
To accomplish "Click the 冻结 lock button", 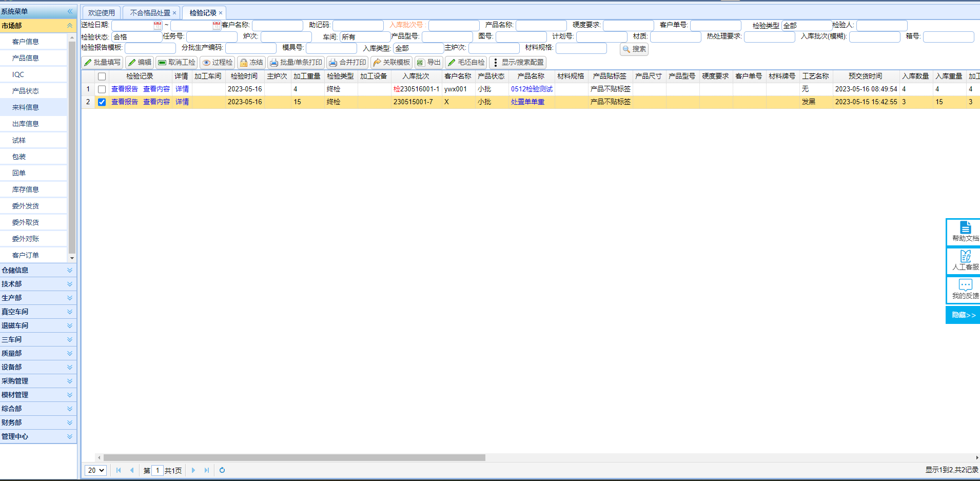I will 251,62.
